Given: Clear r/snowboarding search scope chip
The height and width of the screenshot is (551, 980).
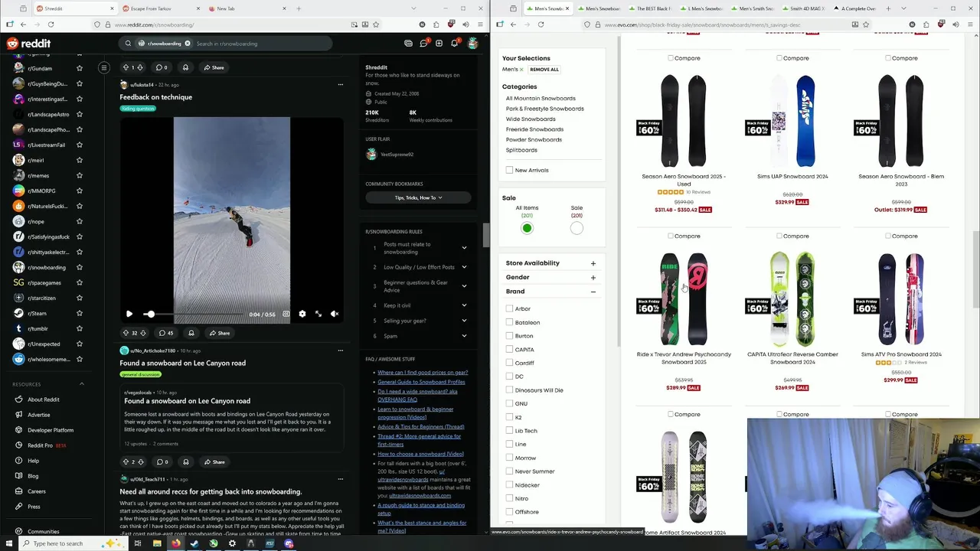Looking at the screenshot, I should click(x=187, y=44).
